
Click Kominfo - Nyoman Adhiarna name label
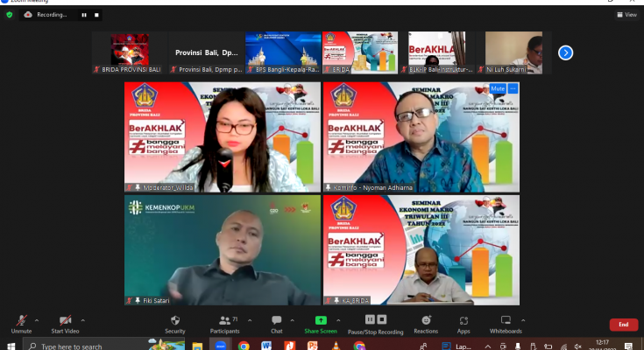point(372,187)
